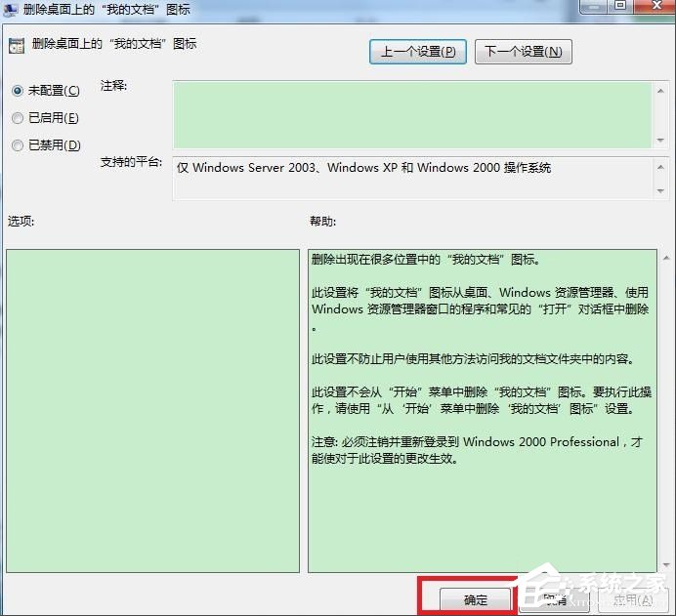Select the 未配置 (Not Configured) radio button
This screenshot has height=616, width=676.
[x=17, y=90]
